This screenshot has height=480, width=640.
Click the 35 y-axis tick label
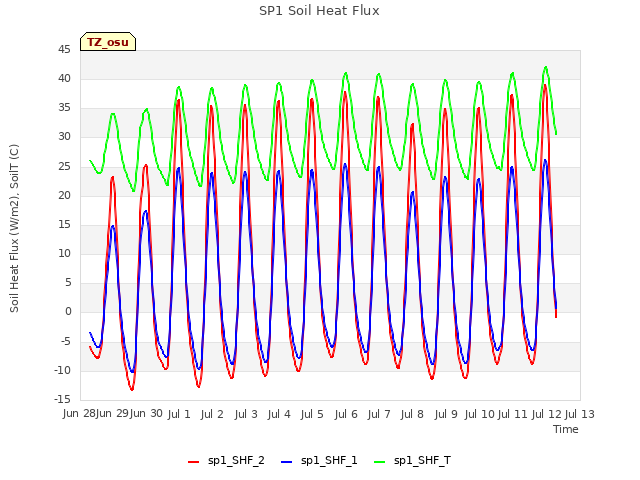pos(64,108)
